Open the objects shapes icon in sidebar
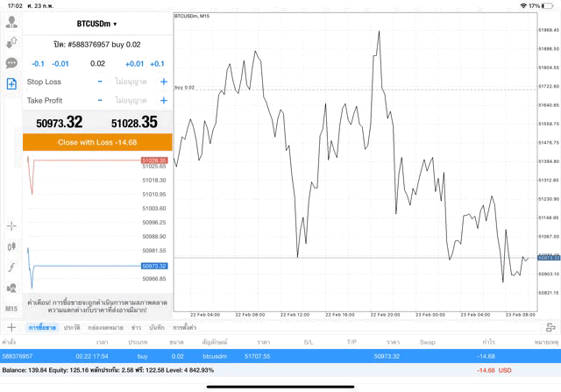Image resolution: width=561 pixels, height=392 pixels. coord(11,288)
